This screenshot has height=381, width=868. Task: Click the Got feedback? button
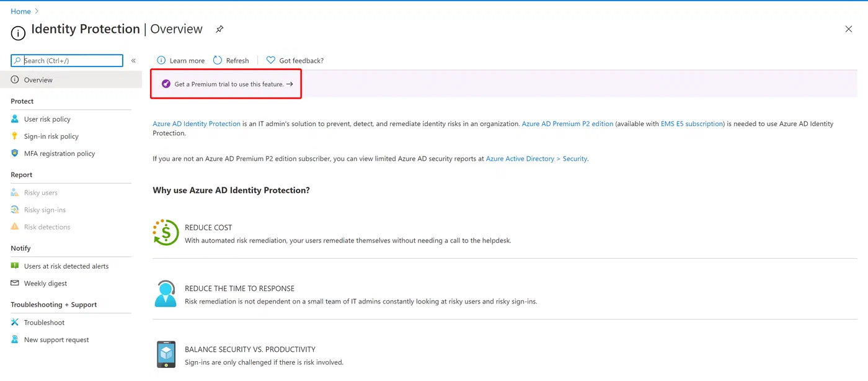294,60
